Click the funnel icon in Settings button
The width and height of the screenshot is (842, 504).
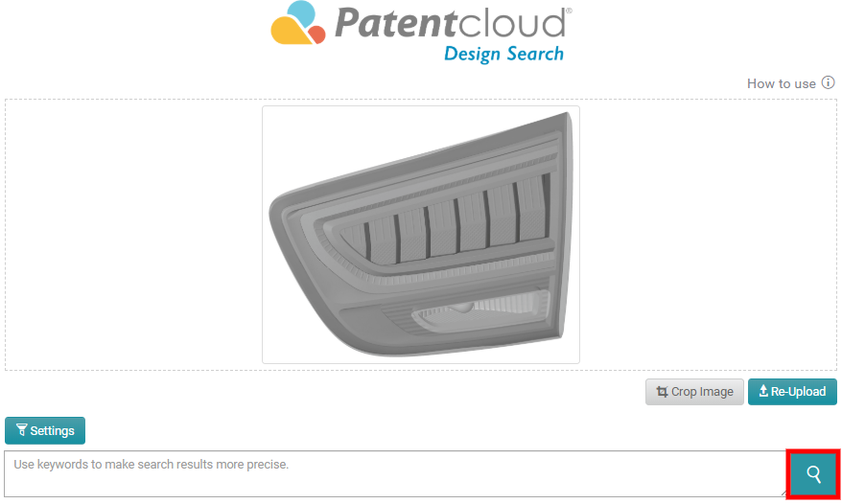coord(21,430)
